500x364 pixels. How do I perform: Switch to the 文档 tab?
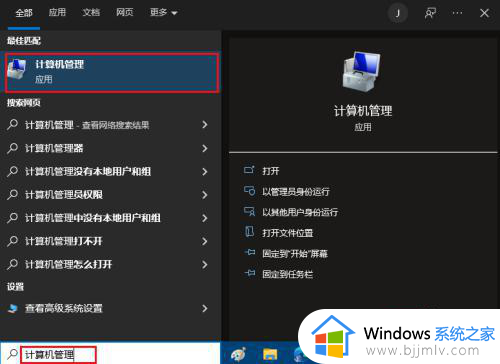tap(91, 13)
